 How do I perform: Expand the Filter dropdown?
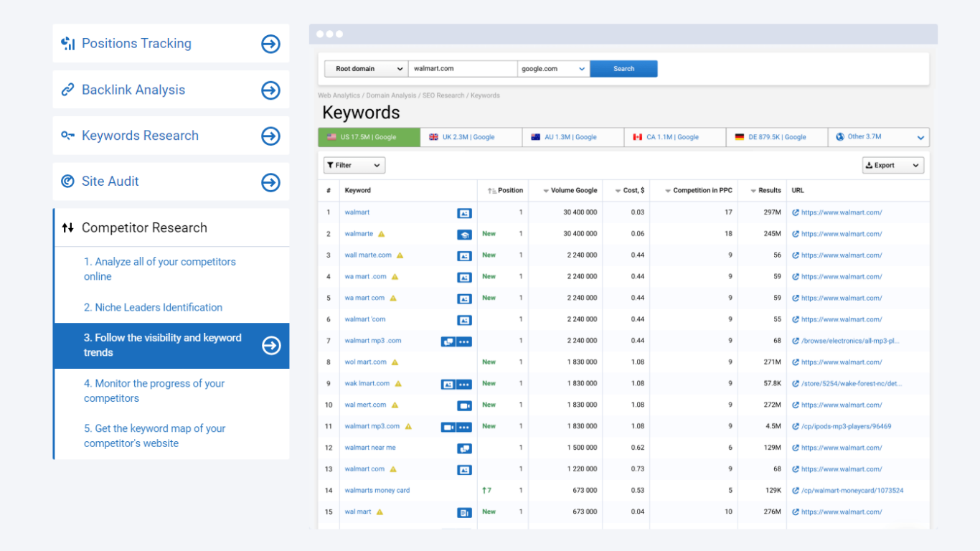pos(354,166)
